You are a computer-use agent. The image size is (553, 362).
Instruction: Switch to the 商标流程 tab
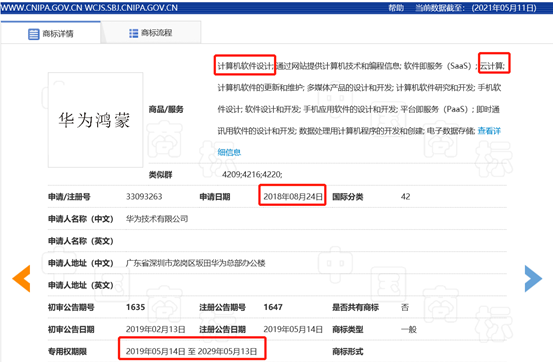[x=151, y=33]
